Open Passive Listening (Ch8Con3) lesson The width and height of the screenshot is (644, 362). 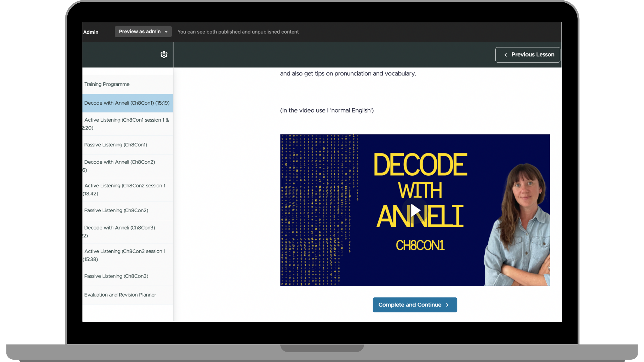[x=127, y=276]
